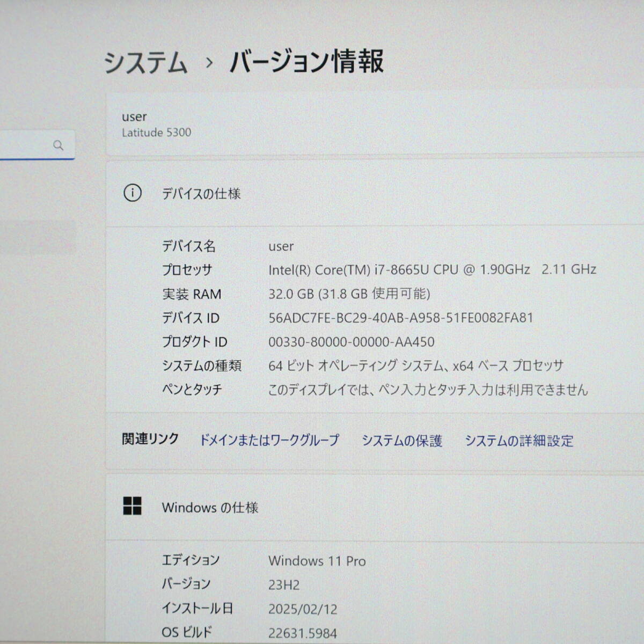This screenshot has width=644, height=644.
Task: Click the デバイス名 label
Action: [189, 246]
